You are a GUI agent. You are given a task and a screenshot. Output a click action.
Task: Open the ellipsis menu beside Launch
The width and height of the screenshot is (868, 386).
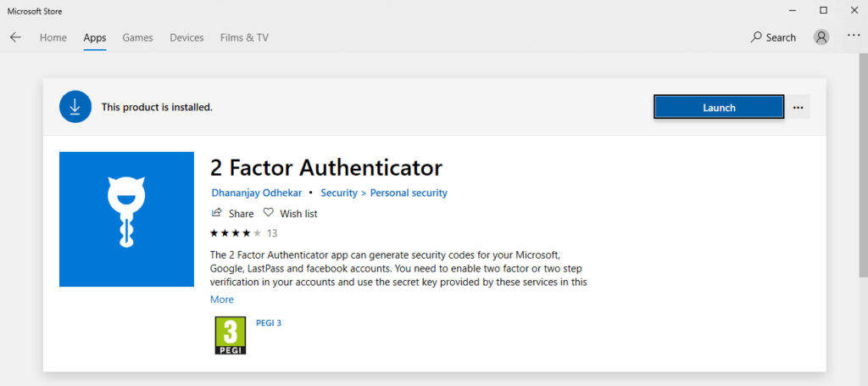[x=798, y=108]
